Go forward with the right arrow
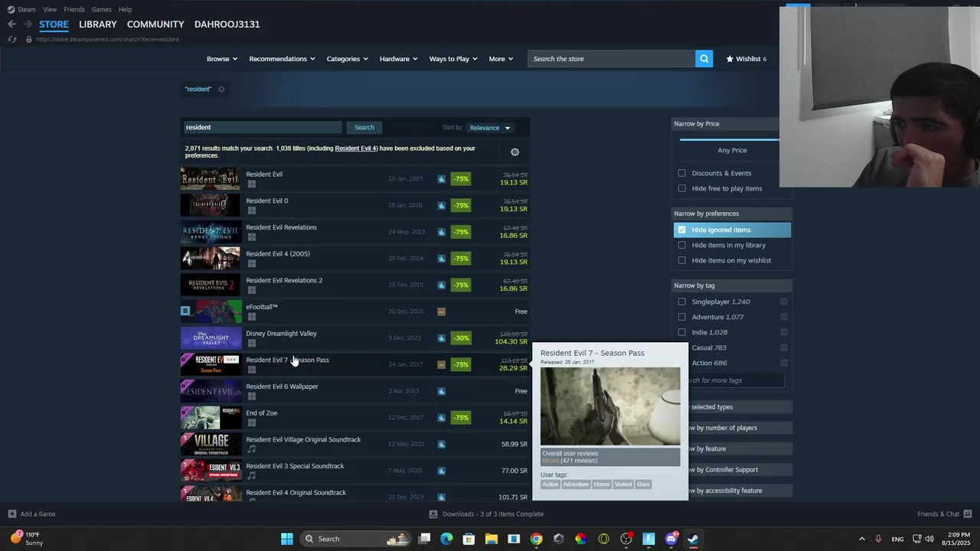The width and height of the screenshot is (980, 551). click(27, 24)
